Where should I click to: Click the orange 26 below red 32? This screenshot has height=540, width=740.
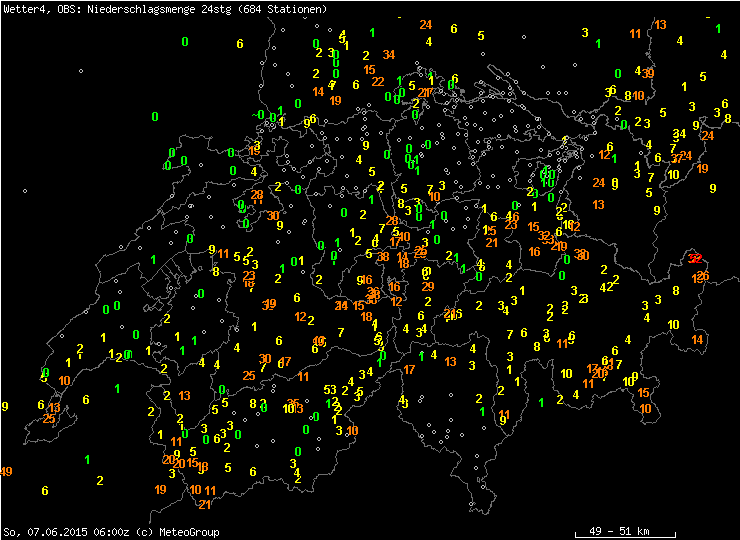pos(703,275)
